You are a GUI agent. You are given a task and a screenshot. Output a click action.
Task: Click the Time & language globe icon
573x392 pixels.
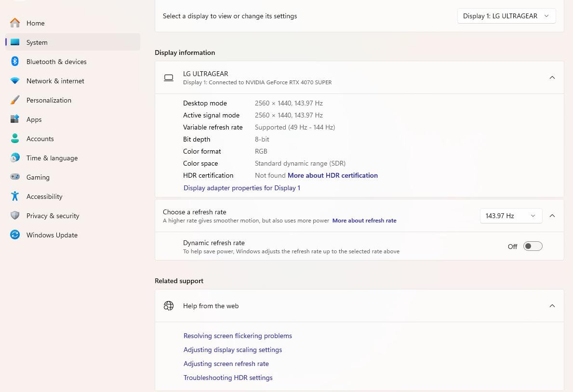click(15, 158)
